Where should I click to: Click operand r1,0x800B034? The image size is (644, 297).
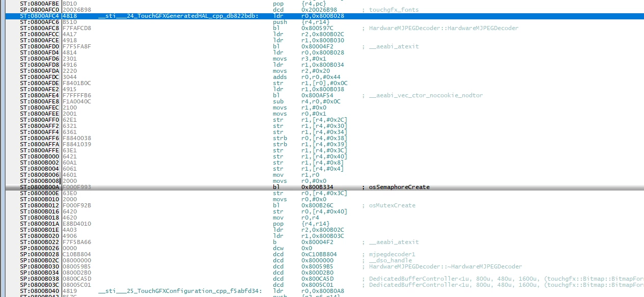pyautogui.click(x=323, y=65)
